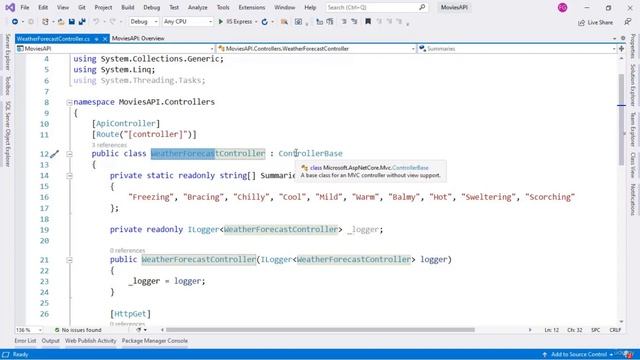Click the 3 references CodeLens link
640x360 pixels.
point(109,145)
